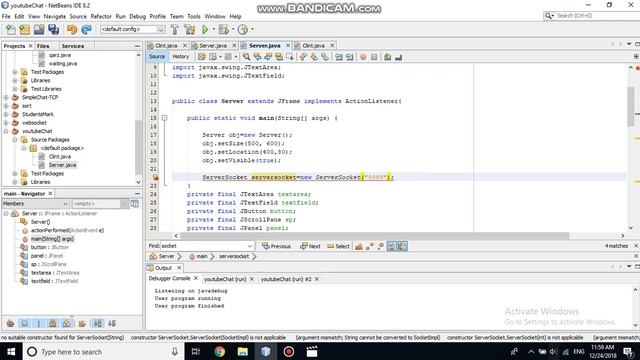Select the Services panel tab
The height and width of the screenshot is (360, 640).
(73, 46)
